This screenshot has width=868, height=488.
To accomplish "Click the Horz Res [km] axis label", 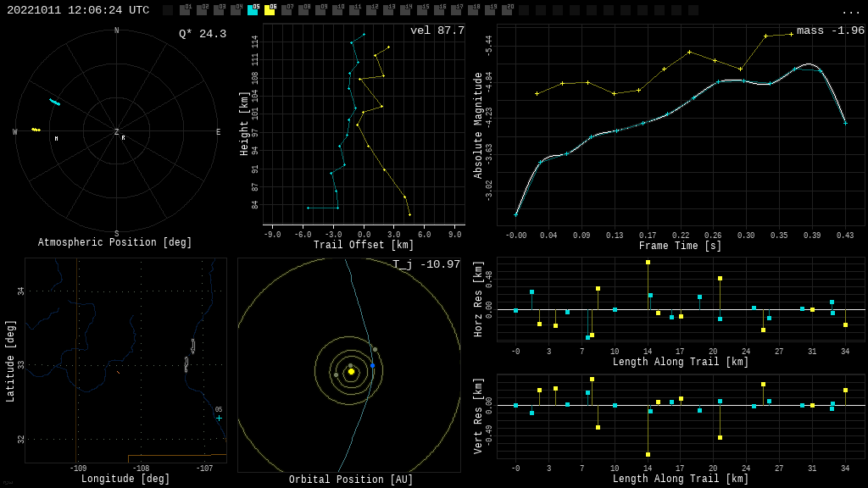I will point(478,299).
